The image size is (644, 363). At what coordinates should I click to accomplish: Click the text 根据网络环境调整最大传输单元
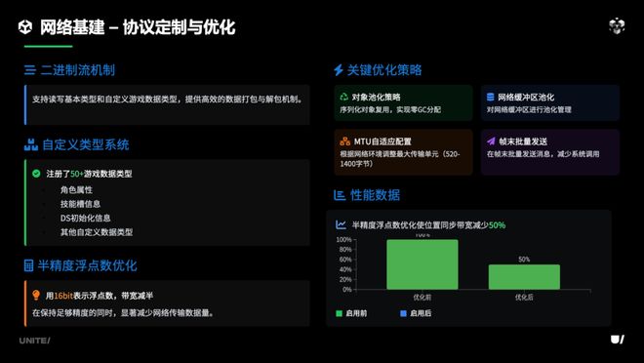[389, 154]
